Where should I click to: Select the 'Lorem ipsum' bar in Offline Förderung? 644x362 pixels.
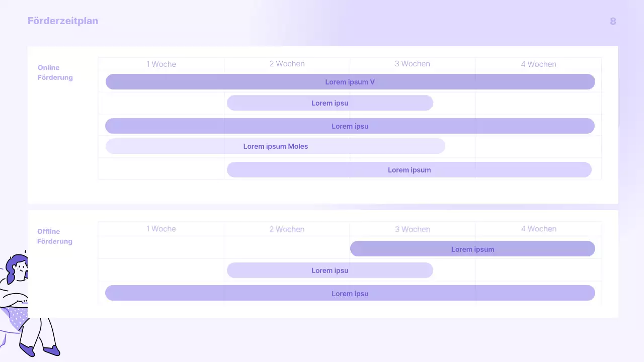coord(472,249)
